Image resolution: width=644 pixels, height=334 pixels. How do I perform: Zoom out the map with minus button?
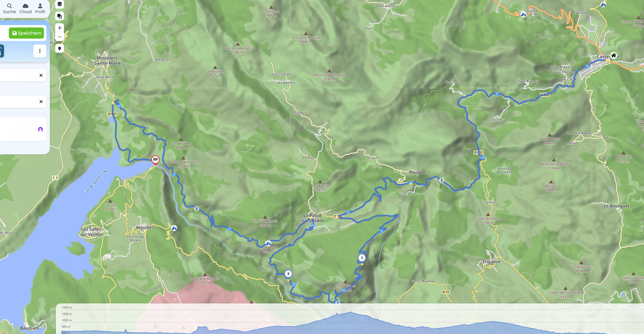[60, 37]
